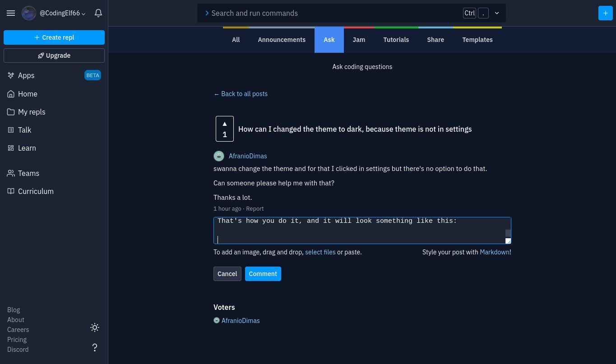Open the About footer link
Screen dimensions: 616x364
[16, 320]
